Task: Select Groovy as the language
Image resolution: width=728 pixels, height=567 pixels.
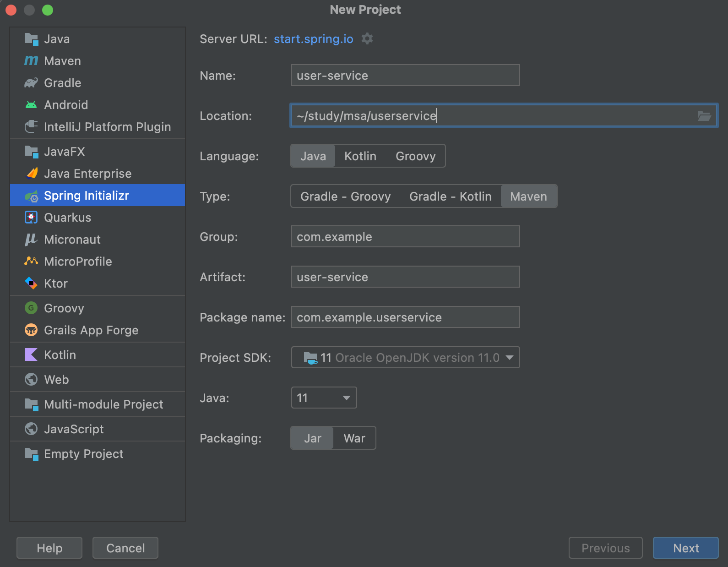Action: (x=416, y=156)
